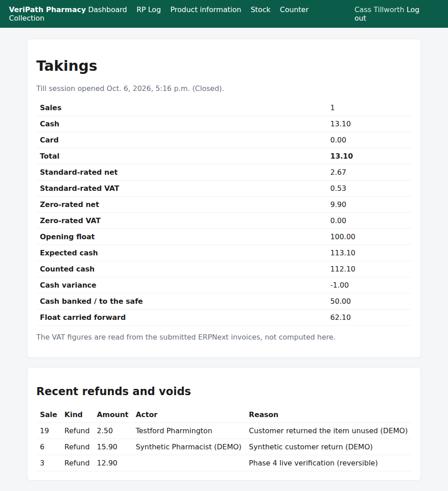Select the refund amount 15.90
Screen dimensions: 448x491
click(107, 447)
